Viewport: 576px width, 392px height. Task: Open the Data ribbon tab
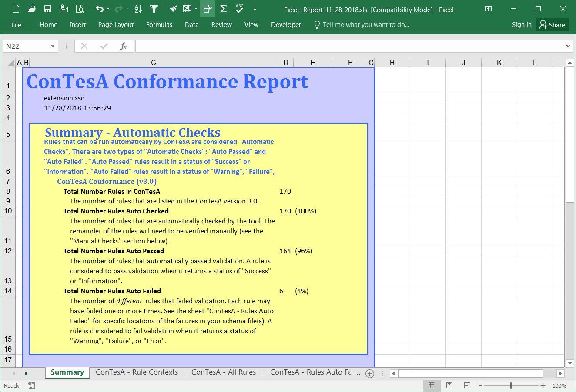(x=192, y=25)
